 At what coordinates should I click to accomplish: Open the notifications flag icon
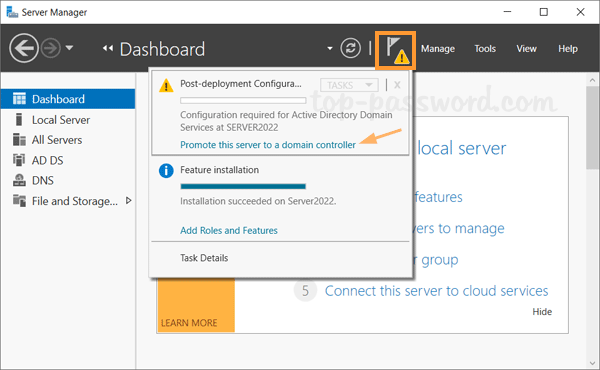tap(395, 51)
